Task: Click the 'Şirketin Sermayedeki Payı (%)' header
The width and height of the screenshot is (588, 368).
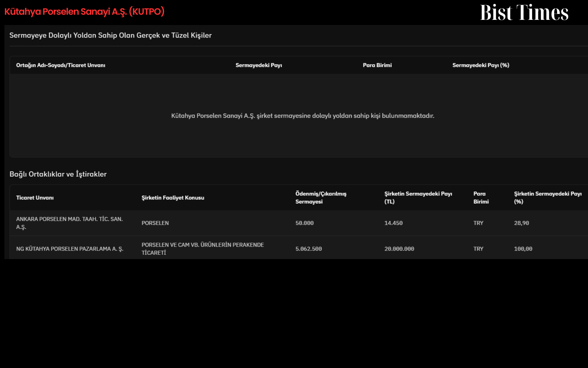Action: (548, 198)
